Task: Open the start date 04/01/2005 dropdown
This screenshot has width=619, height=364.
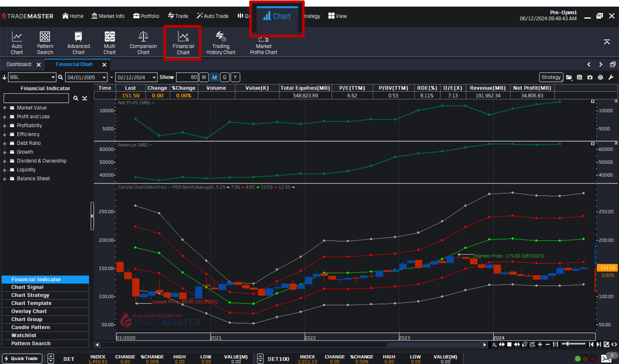Action: coord(104,77)
